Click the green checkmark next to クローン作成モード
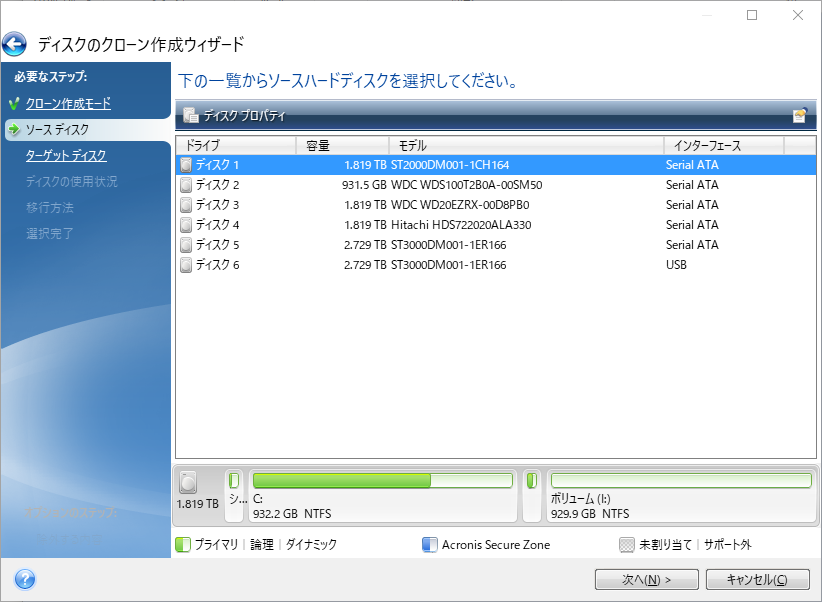The height and width of the screenshot is (602, 822). pos(14,103)
